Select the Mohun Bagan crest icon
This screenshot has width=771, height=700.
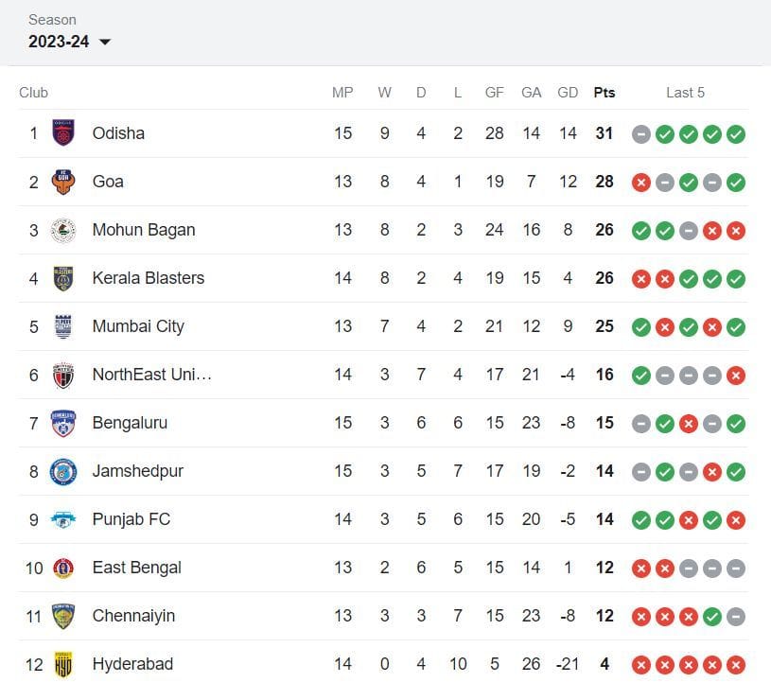[62, 230]
